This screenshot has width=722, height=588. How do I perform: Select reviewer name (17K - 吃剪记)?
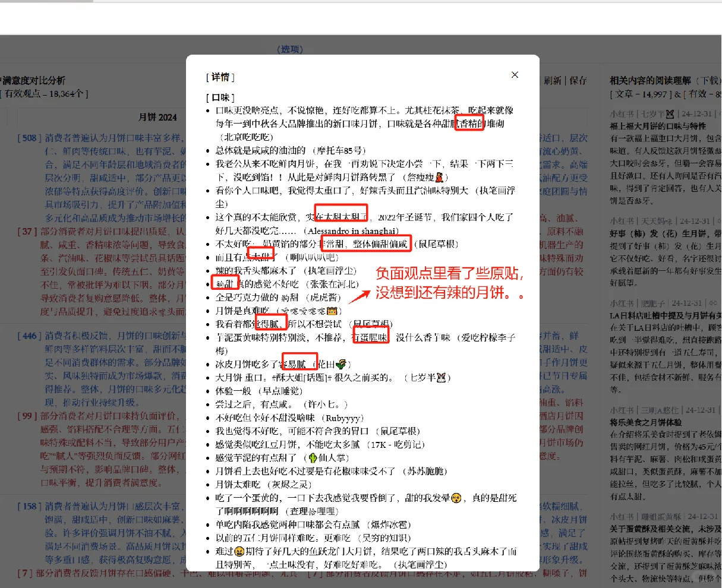click(395, 445)
